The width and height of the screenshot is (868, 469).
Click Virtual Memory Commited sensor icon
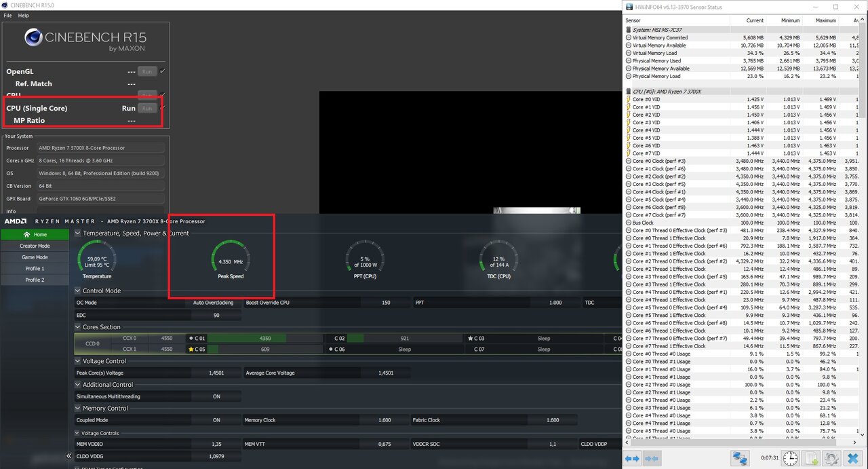(628, 37)
